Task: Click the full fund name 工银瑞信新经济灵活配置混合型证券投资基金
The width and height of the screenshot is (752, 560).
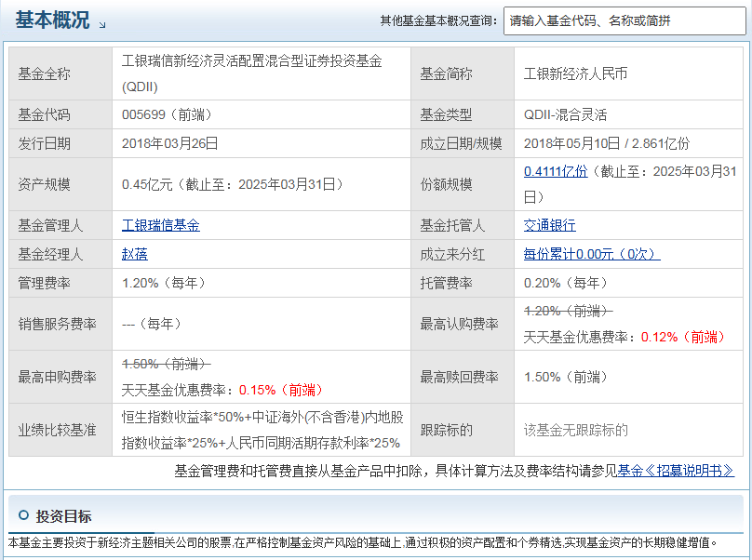Action: pos(252,61)
